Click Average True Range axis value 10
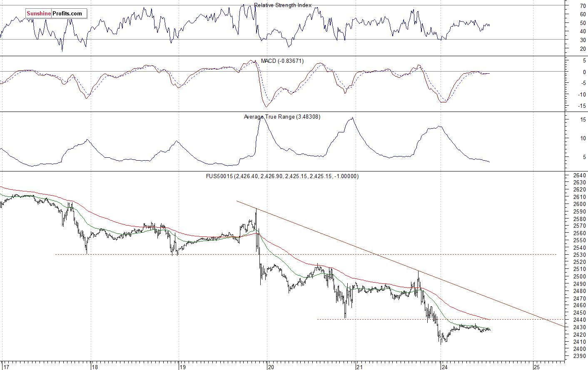588x370 pixels. tap(583, 139)
